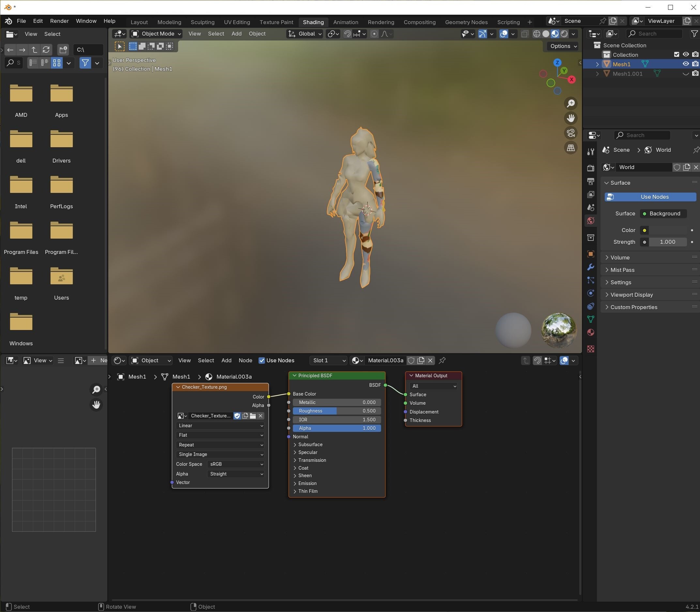This screenshot has height=612, width=700.
Task: Click the viewport zoom magnifier icon
Action: [571, 103]
